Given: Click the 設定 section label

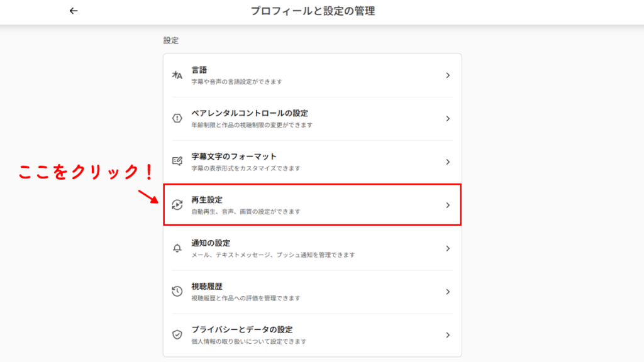Looking at the screenshot, I should click(166, 39).
